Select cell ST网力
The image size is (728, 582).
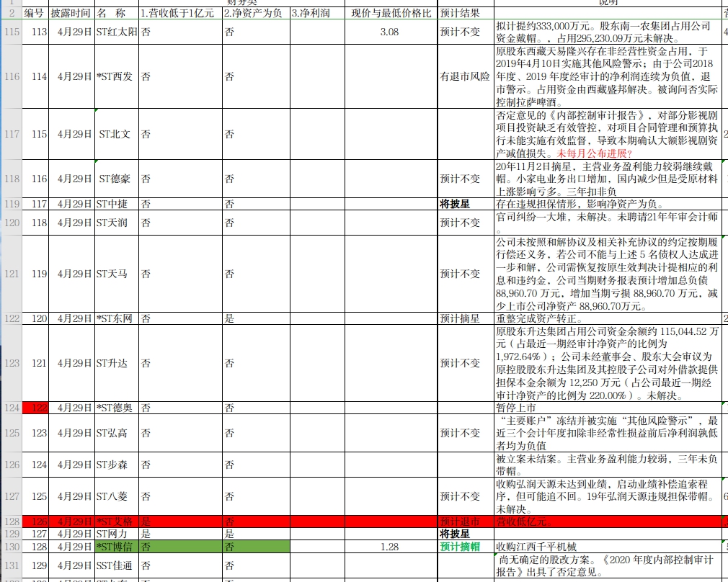click(117, 534)
